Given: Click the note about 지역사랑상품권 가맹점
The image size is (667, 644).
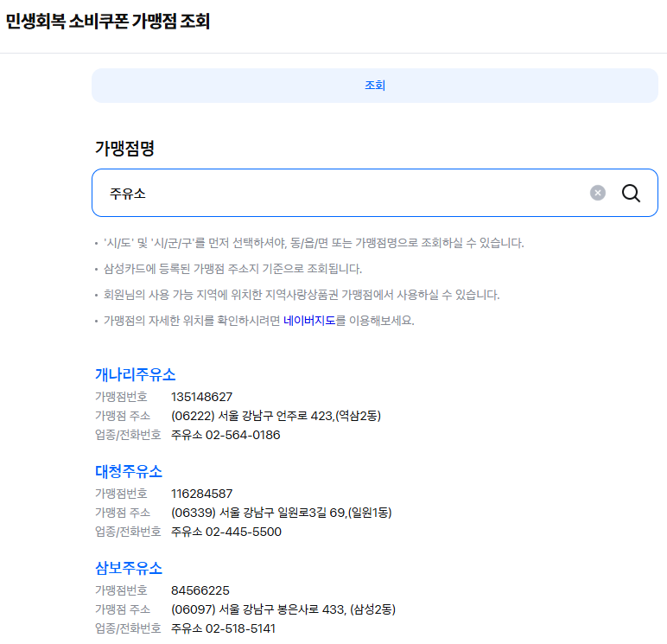Looking at the screenshot, I should point(302,295).
